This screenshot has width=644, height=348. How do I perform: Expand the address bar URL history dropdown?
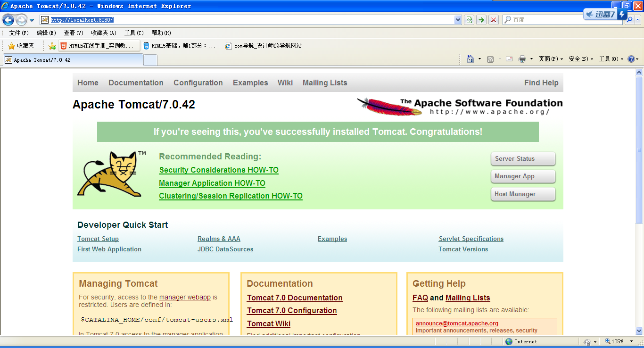(458, 20)
